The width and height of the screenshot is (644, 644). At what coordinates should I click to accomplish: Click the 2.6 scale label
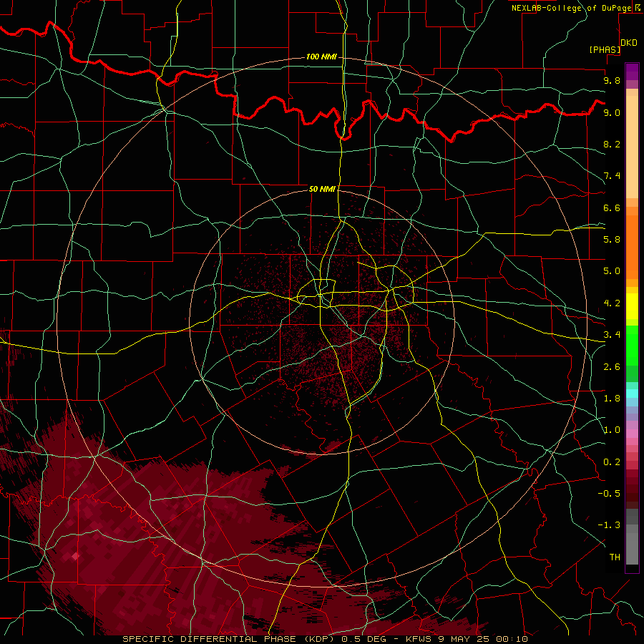pos(612,367)
